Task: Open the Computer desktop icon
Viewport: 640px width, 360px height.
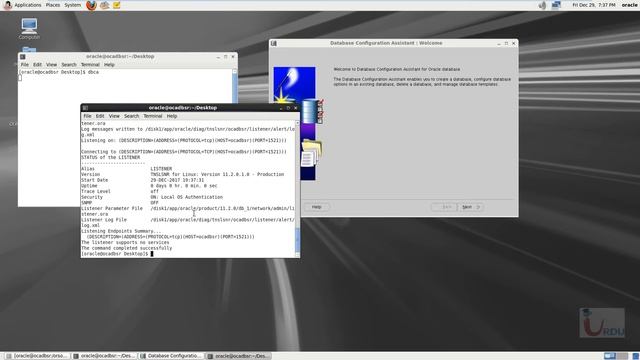Action: (x=29, y=29)
